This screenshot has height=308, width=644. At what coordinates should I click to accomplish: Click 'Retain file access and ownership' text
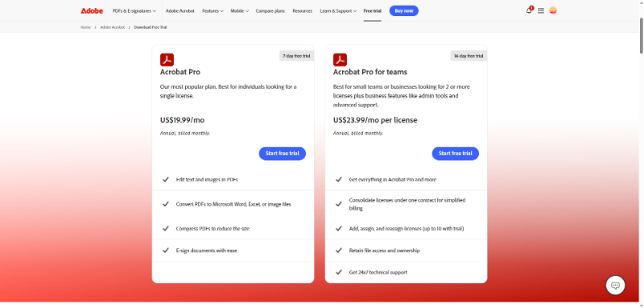(385, 251)
